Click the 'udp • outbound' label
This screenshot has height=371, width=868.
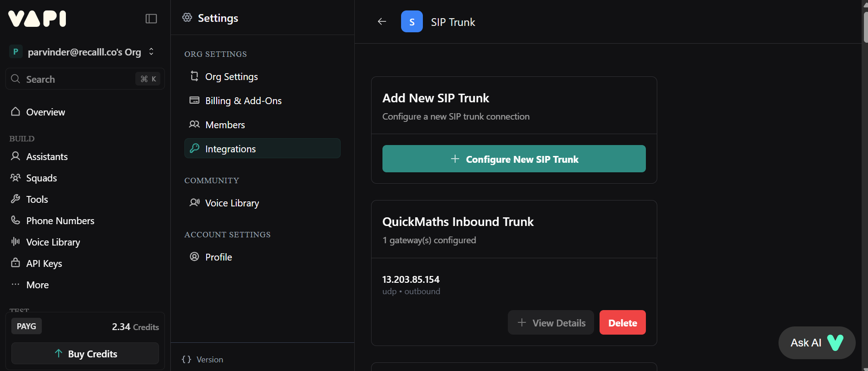point(411,291)
